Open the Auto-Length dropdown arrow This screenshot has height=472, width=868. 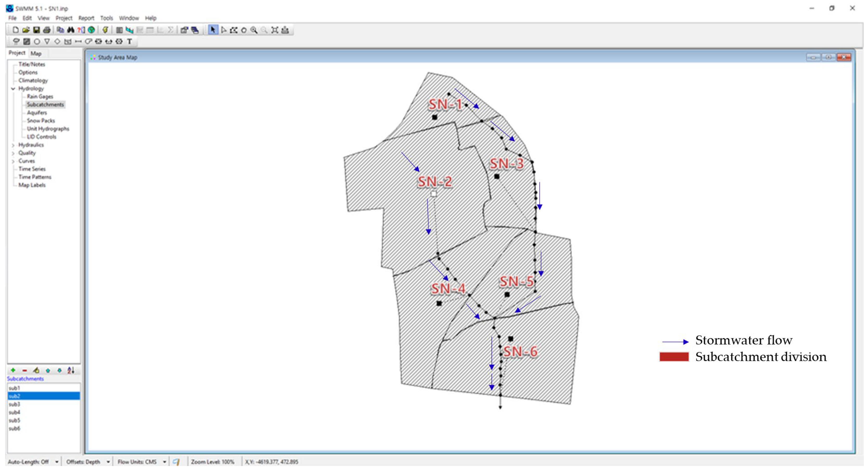coord(57,462)
